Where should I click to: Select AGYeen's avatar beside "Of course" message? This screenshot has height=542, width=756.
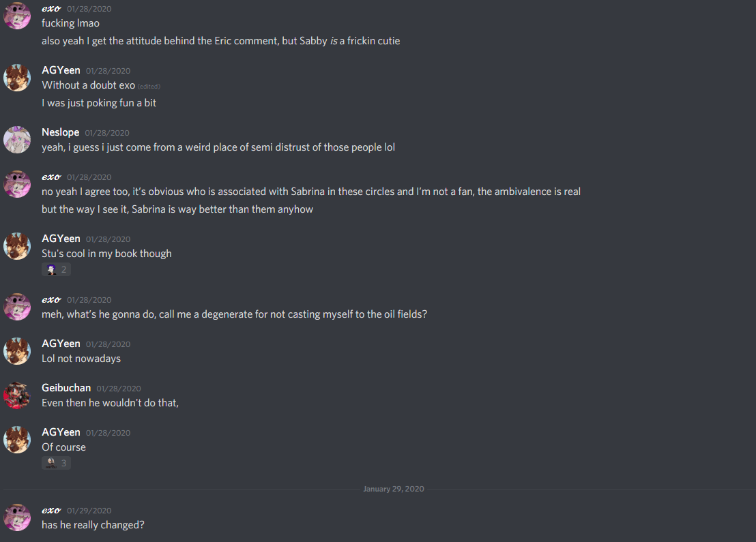(x=17, y=440)
